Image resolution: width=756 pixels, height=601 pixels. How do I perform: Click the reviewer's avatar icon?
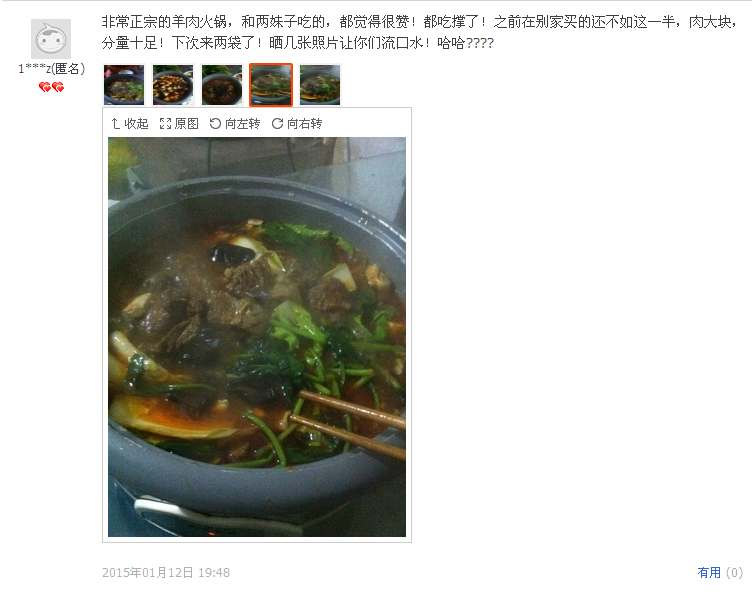[51, 39]
